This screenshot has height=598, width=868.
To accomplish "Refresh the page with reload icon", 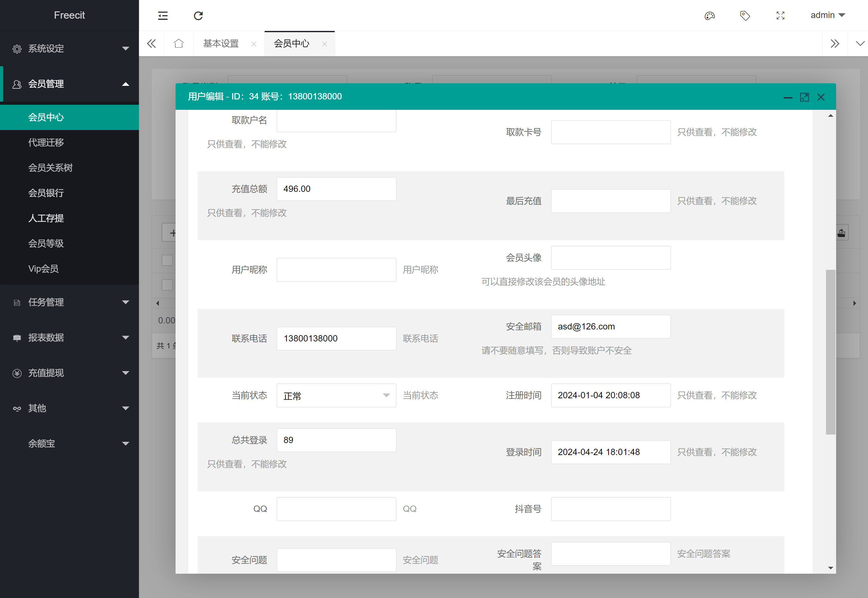I will tap(198, 15).
